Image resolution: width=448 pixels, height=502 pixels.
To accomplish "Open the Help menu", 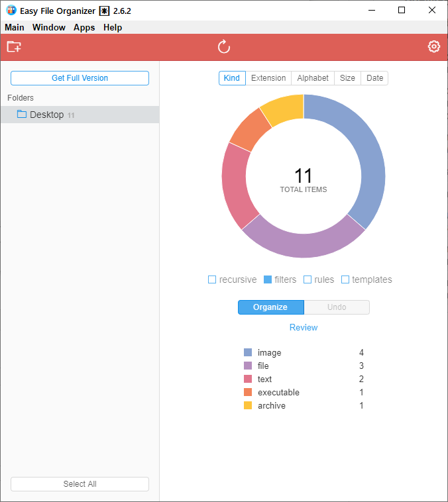I will 113,28.
